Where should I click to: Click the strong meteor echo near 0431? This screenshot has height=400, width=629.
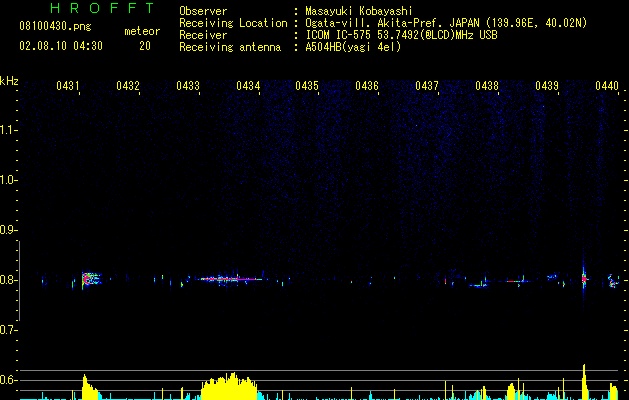click(91, 278)
